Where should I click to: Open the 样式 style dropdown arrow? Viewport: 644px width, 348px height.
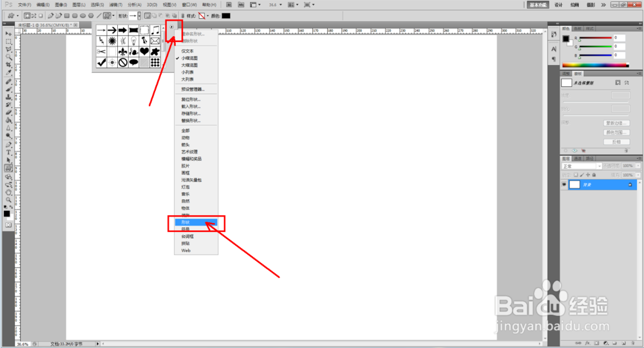click(207, 15)
